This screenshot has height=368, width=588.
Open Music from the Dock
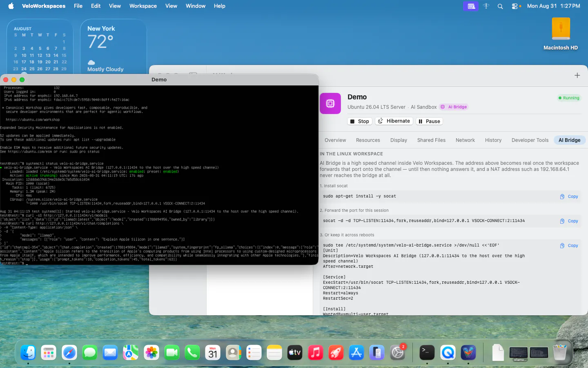point(316,352)
